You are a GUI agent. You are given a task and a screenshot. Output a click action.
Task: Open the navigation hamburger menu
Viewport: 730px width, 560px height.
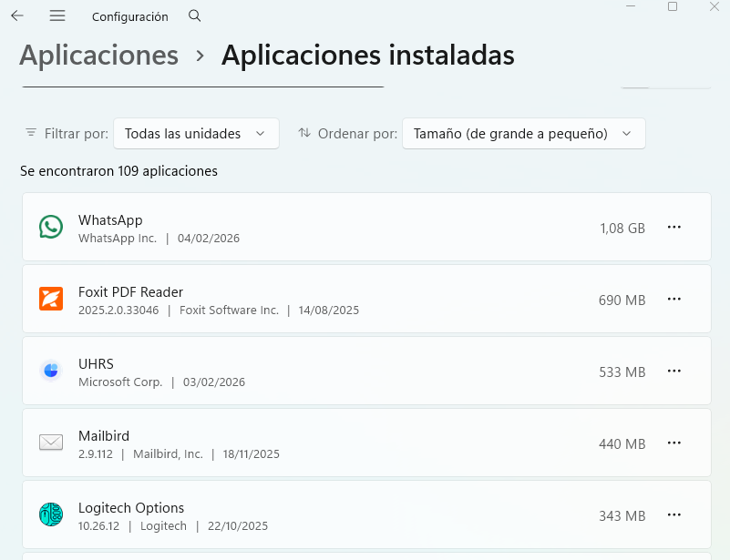[x=57, y=15]
